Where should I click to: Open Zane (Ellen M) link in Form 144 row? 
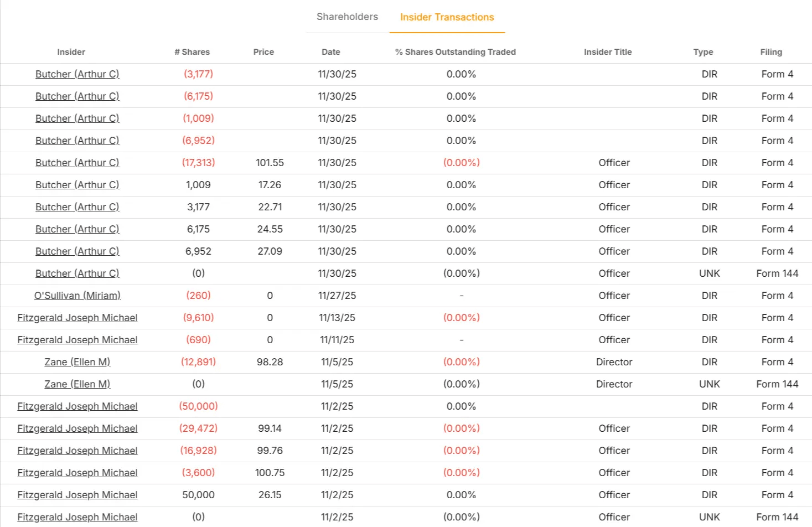click(77, 384)
